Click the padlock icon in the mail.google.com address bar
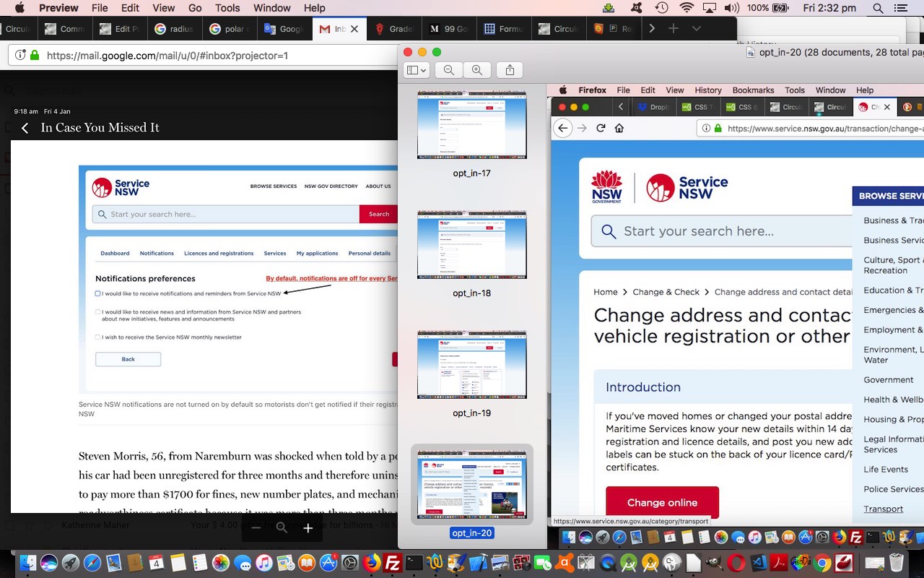This screenshot has width=924, height=578. (x=34, y=55)
